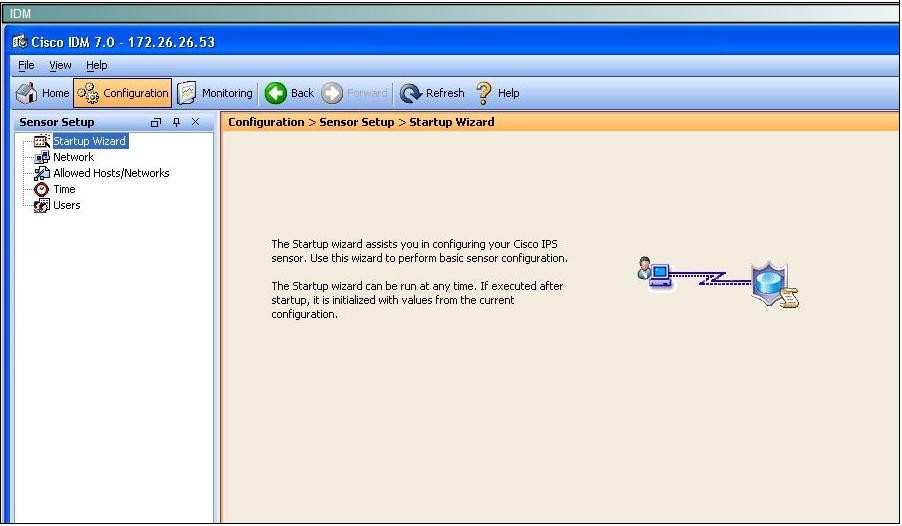Image resolution: width=902 pixels, height=526 pixels.
Task: Click the Monitoring toolbar label
Action: [227, 93]
